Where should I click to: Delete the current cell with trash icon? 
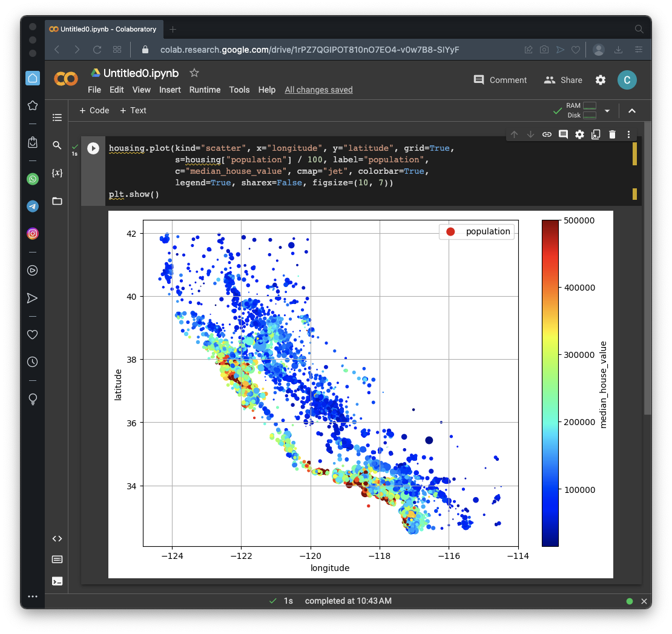tap(612, 134)
